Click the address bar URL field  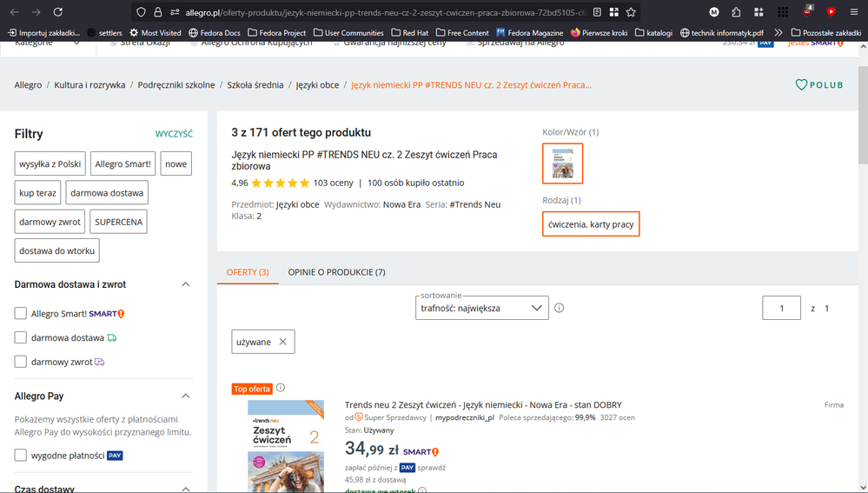click(386, 12)
